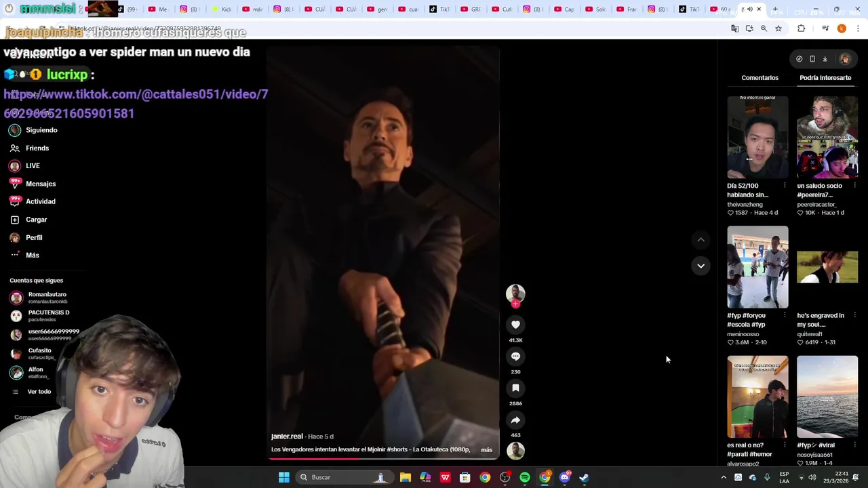
Task: Seek on the red video progress bar
Action: 384,459
